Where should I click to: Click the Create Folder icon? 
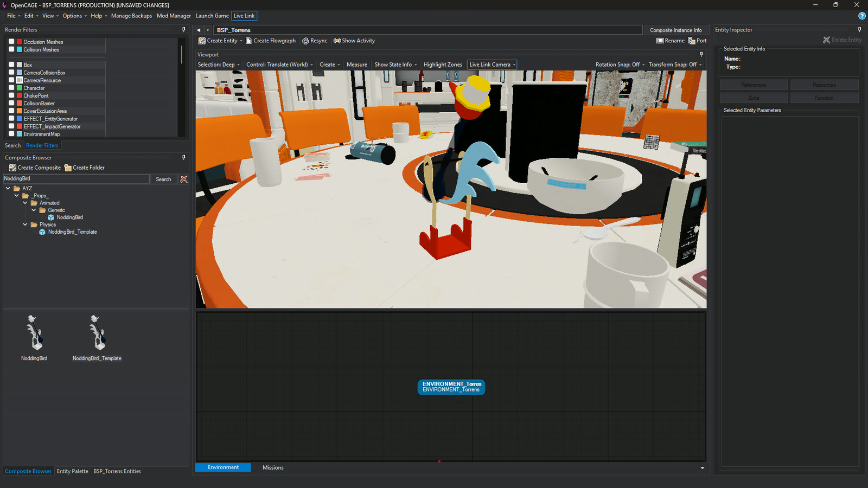coord(68,168)
